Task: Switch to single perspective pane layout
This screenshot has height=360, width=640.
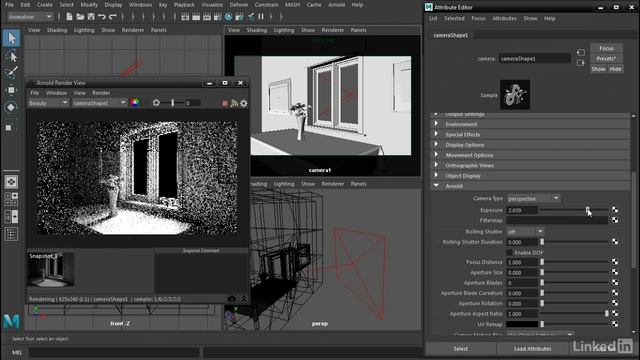Action: pos(11,182)
